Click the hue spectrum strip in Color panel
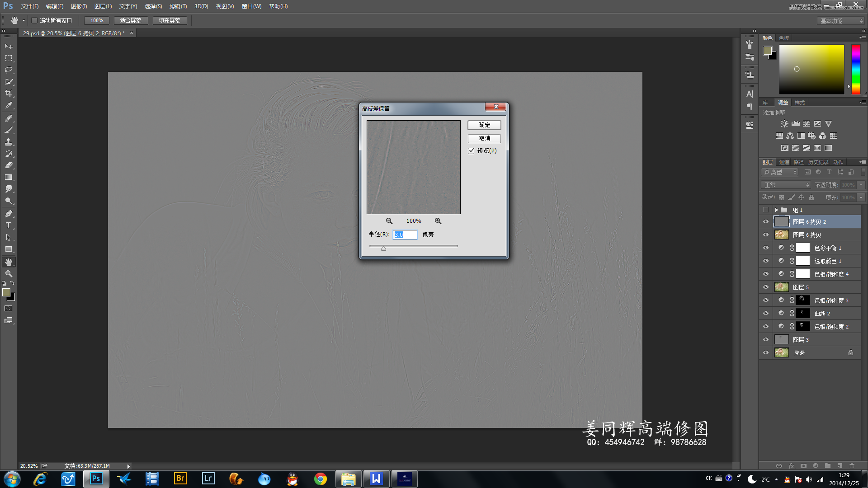 tap(856, 69)
